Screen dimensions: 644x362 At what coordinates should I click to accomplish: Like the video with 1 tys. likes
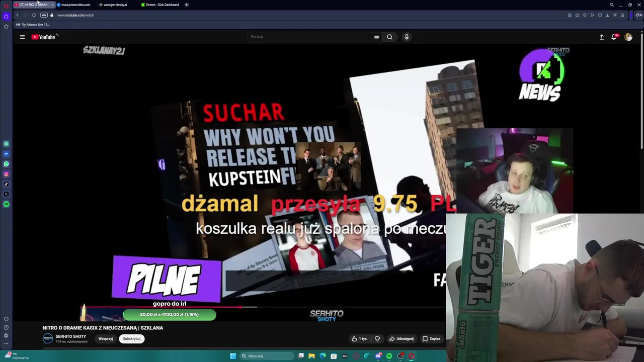[359, 338]
